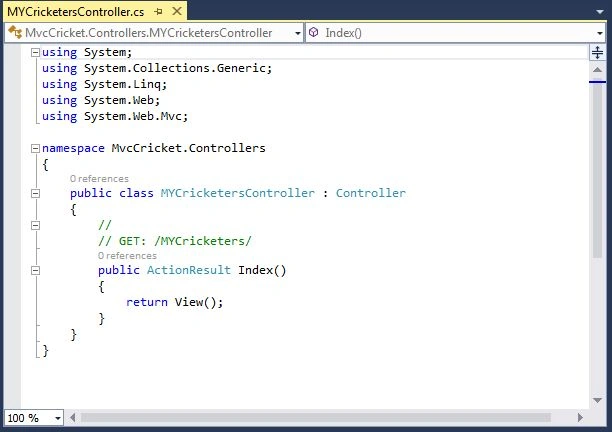The width and height of the screenshot is (612, 432).
Task: Collapse the MYCricketersController class block
Action: (35, 193)
